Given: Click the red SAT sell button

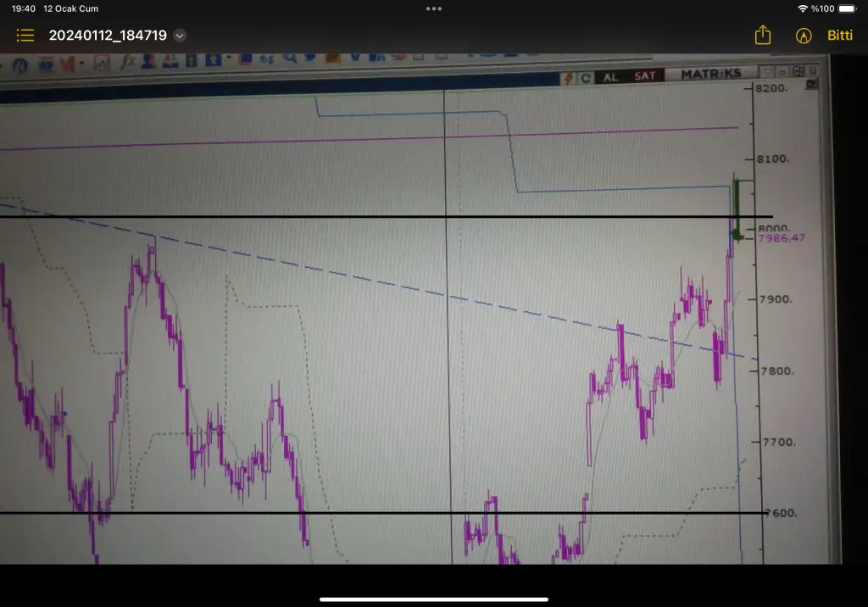Looking at the screenshot, I should 645,75.
